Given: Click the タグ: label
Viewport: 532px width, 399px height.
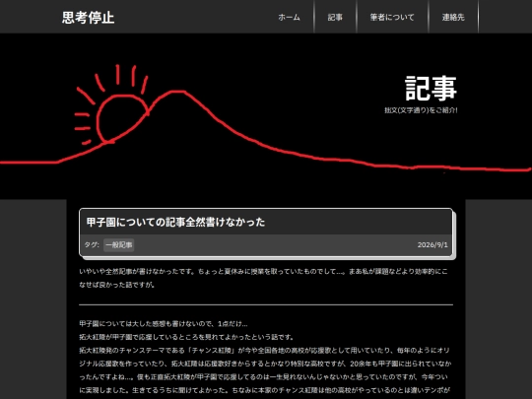Looking at the screenshot, I should tap(92, 244).
